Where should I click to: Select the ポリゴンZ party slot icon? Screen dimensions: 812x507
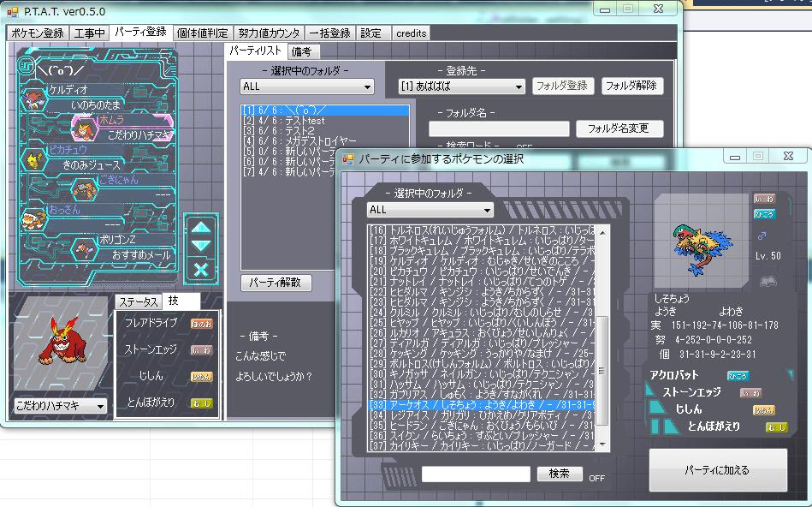(84, 249)
